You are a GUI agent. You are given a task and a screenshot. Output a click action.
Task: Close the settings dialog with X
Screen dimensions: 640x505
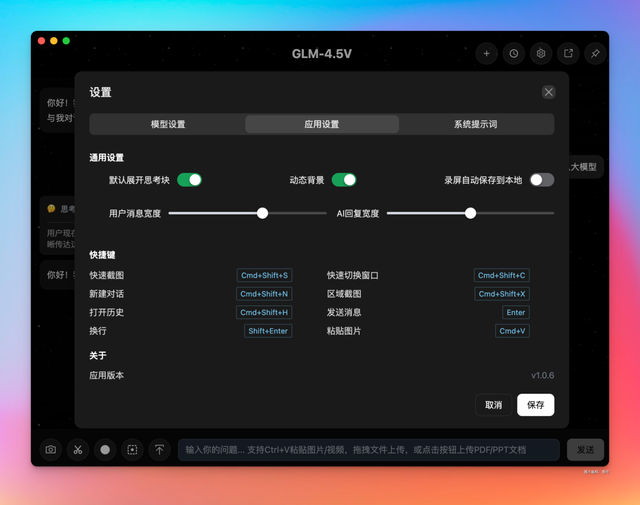coord(549,92)
